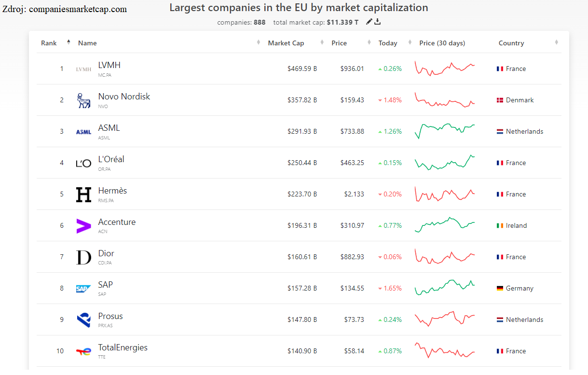Open the Dior company name link

pyautogui.click(x=106, y=253)
